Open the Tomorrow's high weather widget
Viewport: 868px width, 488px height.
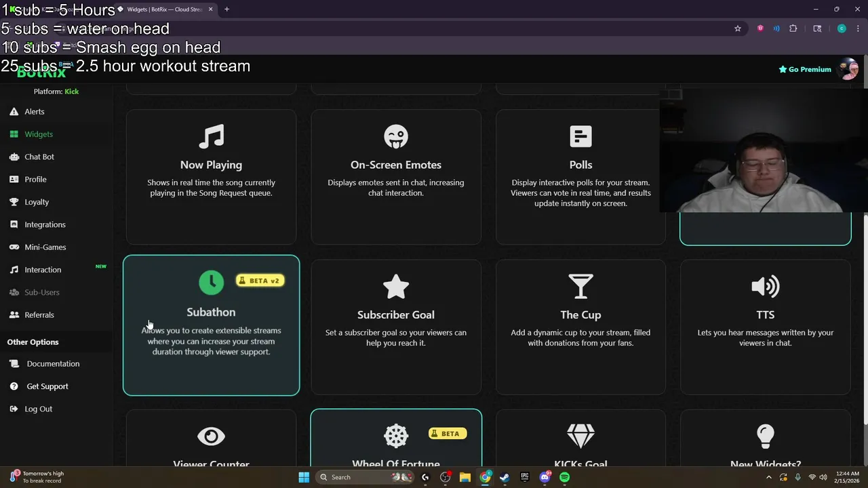point(37,477)
